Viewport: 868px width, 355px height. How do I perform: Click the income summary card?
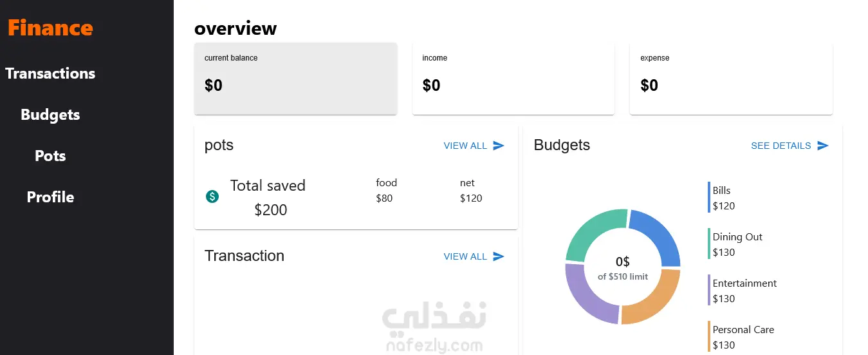513,79
